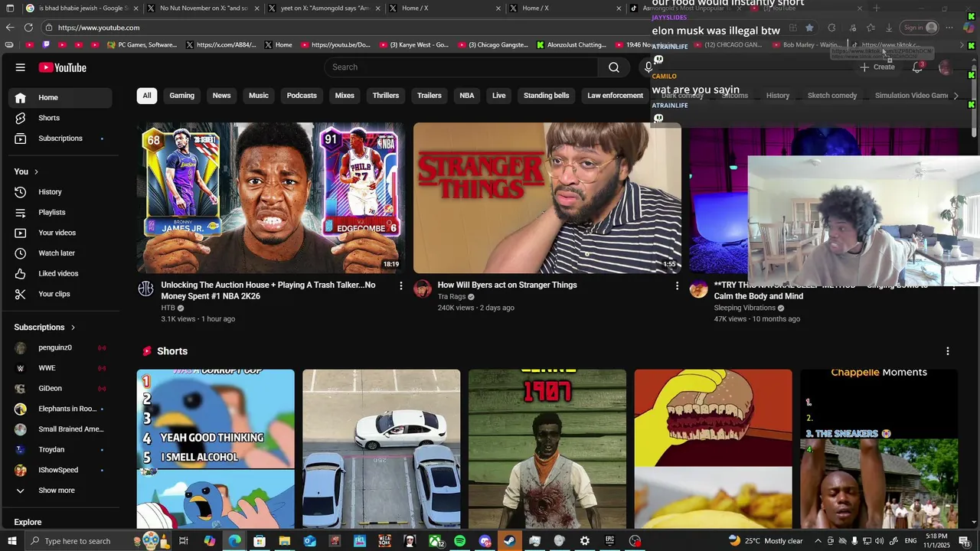
Task: Expand the Subscriptions section chevron
Action: pyautogui.click(x=73, y=328)
